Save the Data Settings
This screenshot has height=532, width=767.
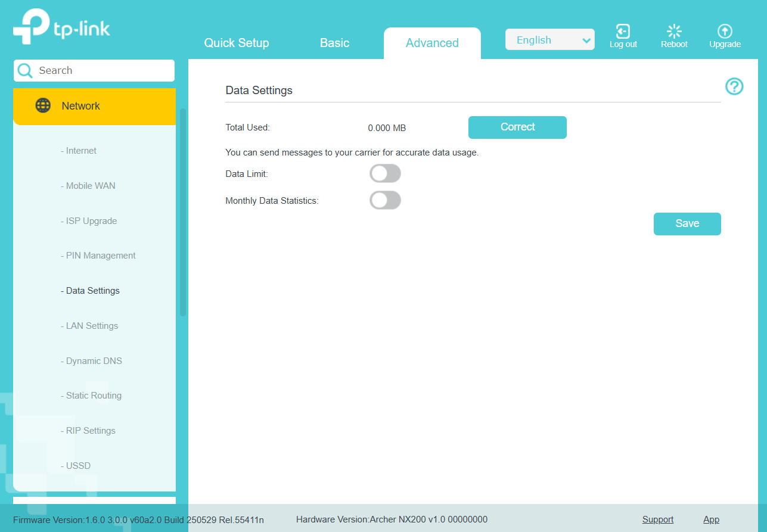tap(687, 223)
